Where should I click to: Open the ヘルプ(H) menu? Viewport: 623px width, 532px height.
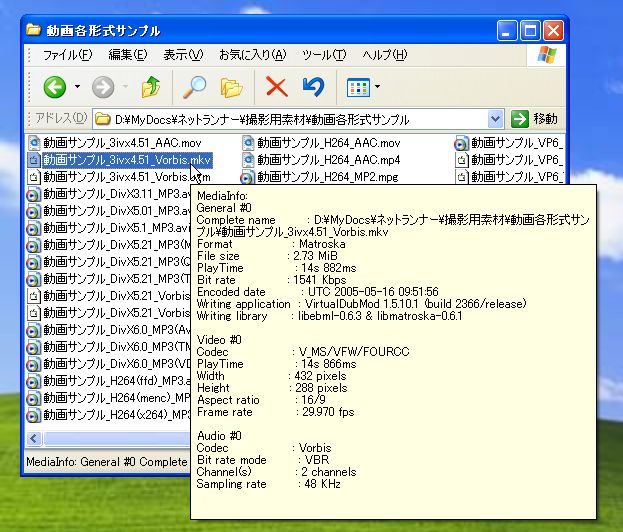[385, 54]
